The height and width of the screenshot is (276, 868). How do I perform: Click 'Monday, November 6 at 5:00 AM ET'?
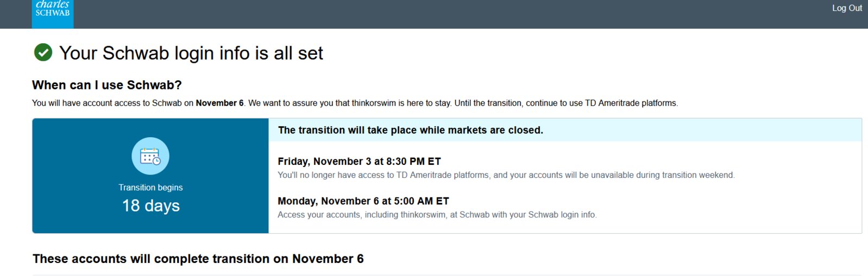click(x=363, y=201)
